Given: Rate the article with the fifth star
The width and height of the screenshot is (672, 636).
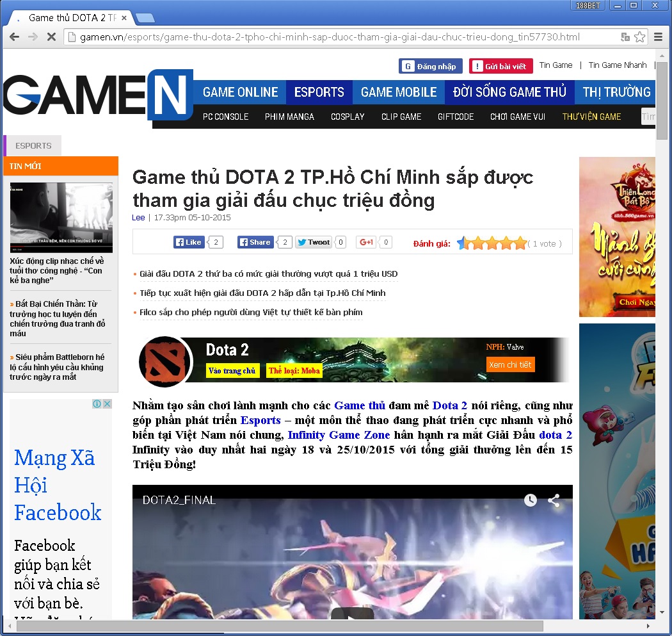Looking at the screenshot, I should tap(520, 243).
